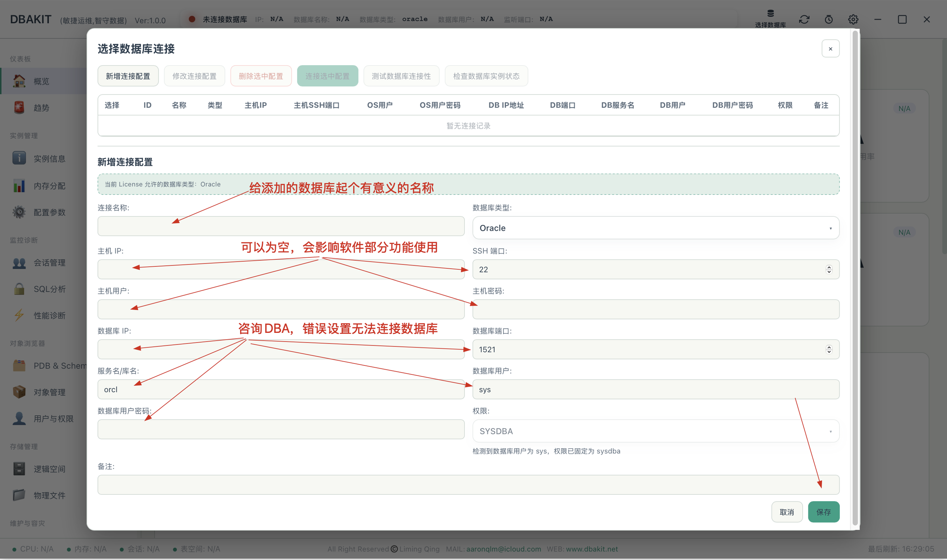Open the SQL分析 lock icon
The height and width of the screenshot is (560, 947).
[x=19, y=289]
